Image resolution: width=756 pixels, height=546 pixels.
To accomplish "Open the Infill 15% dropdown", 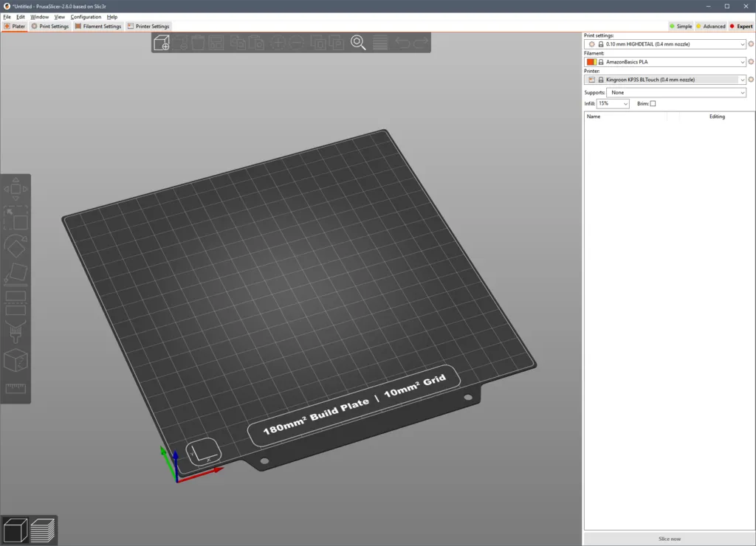I will (x=613, y=103).
